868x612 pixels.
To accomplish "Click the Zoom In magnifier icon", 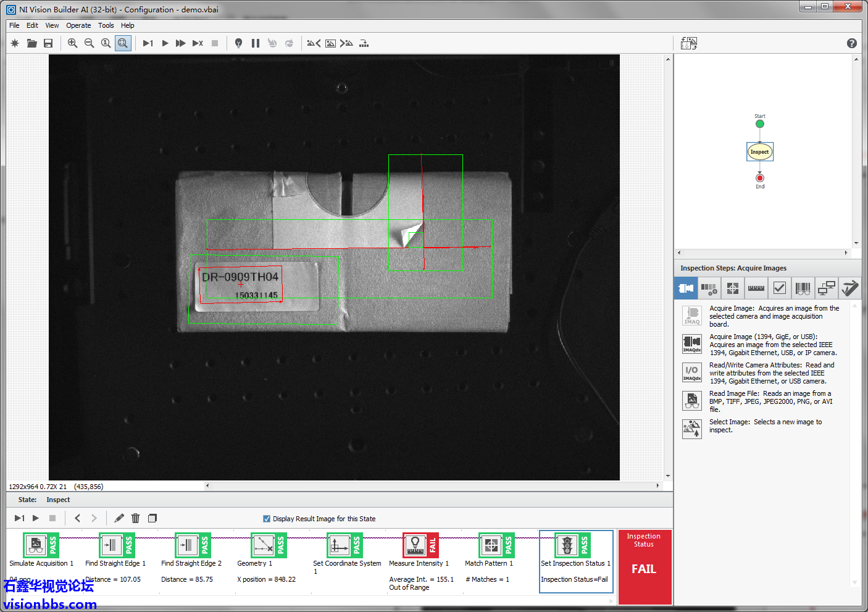I will (72, 43).
